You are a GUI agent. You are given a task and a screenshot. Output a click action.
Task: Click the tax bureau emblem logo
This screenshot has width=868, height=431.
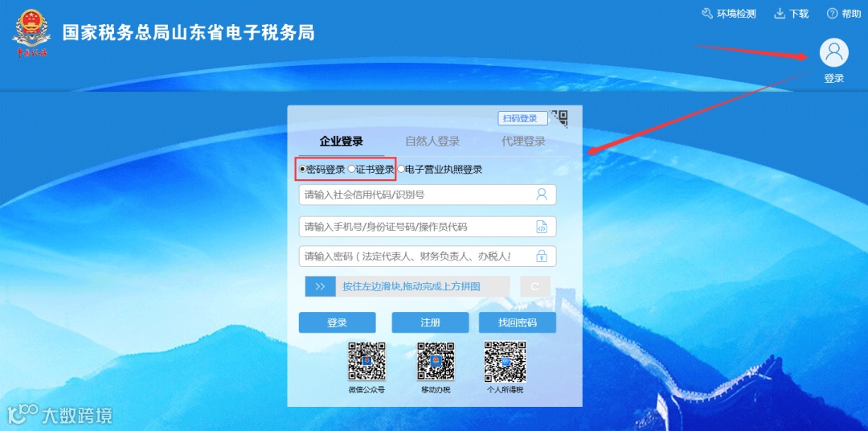click(31, 33)
